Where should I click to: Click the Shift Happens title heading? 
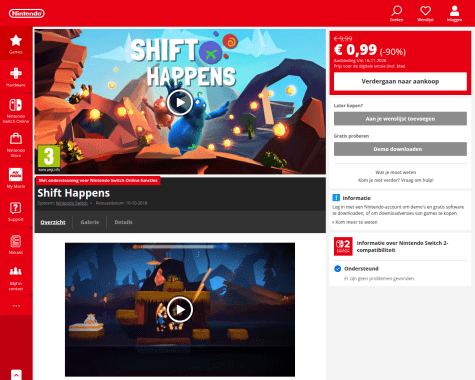(74, 193)
